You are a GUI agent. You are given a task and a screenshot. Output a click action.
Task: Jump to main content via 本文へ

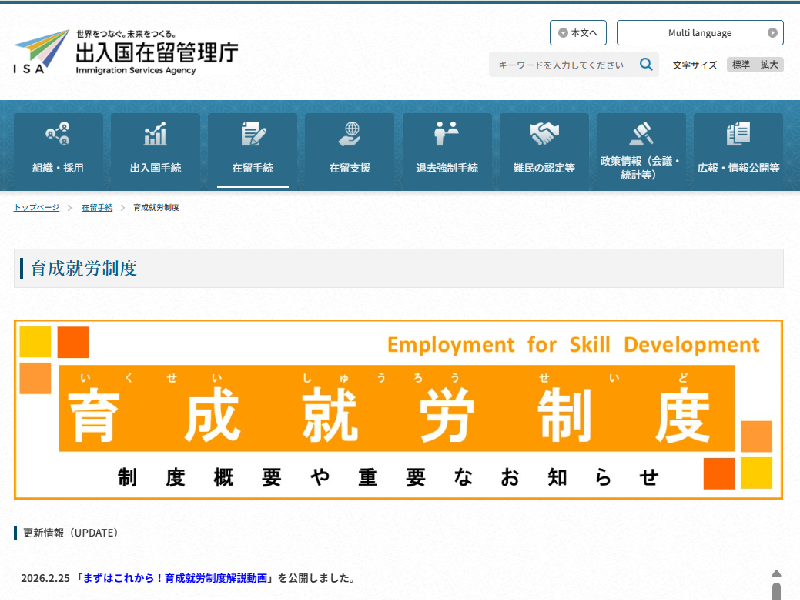point(578,33)
